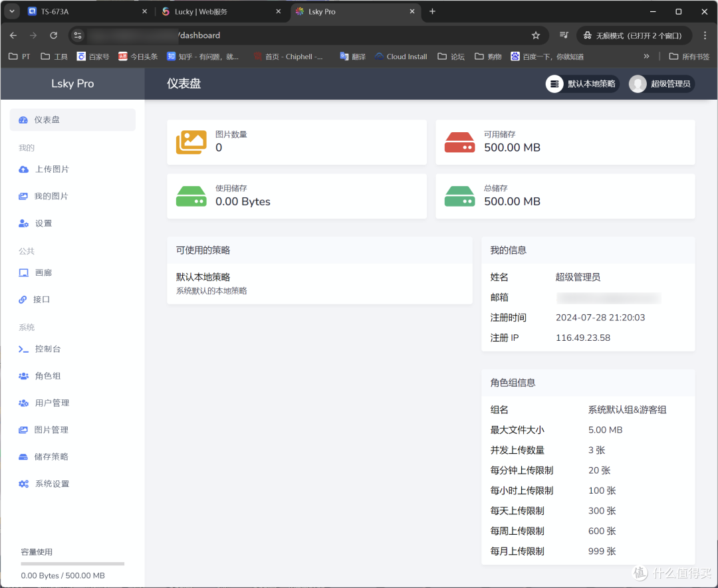Open 我的图片 in the sidebar
The height and width of the screenshot is (588, 718).
[51, 196]
